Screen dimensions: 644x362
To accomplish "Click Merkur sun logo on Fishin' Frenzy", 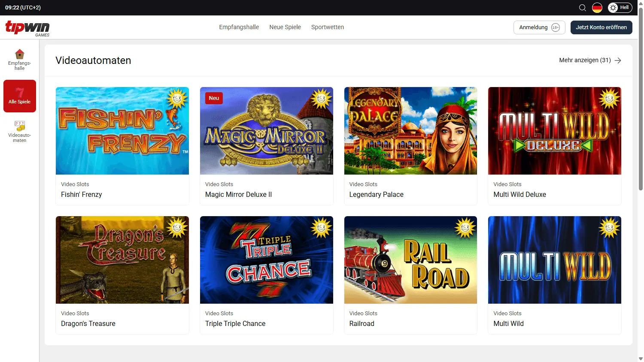I will pos(177,99).
